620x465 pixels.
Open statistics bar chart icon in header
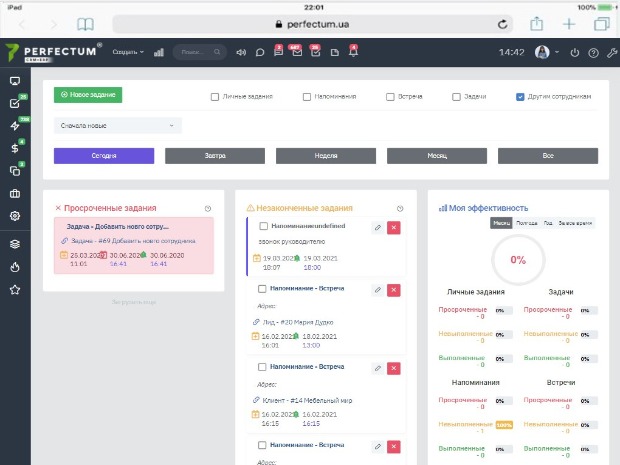tap(159, 52)
